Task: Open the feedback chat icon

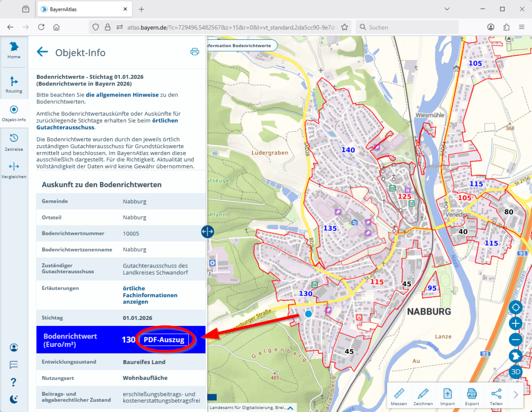Action: 14,365
